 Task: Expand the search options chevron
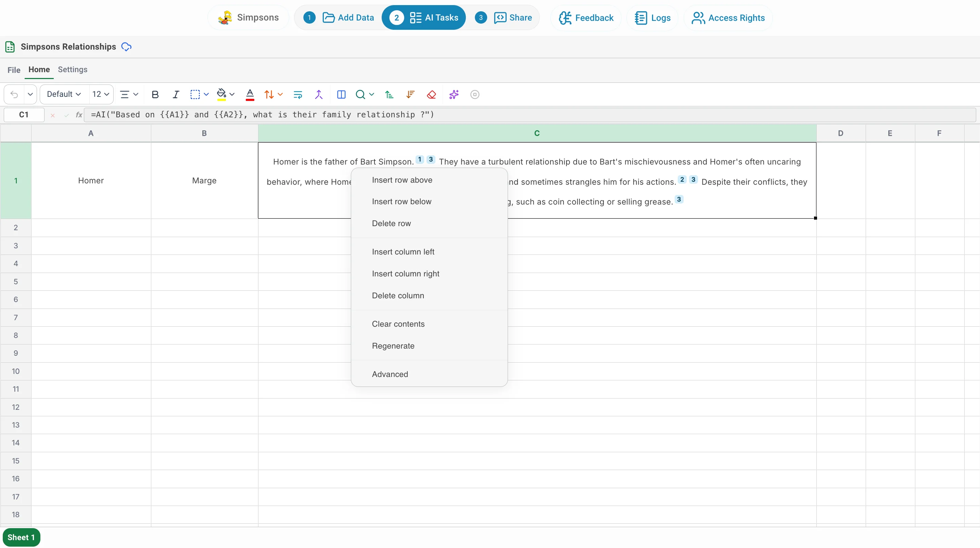[x=372, y=94]
